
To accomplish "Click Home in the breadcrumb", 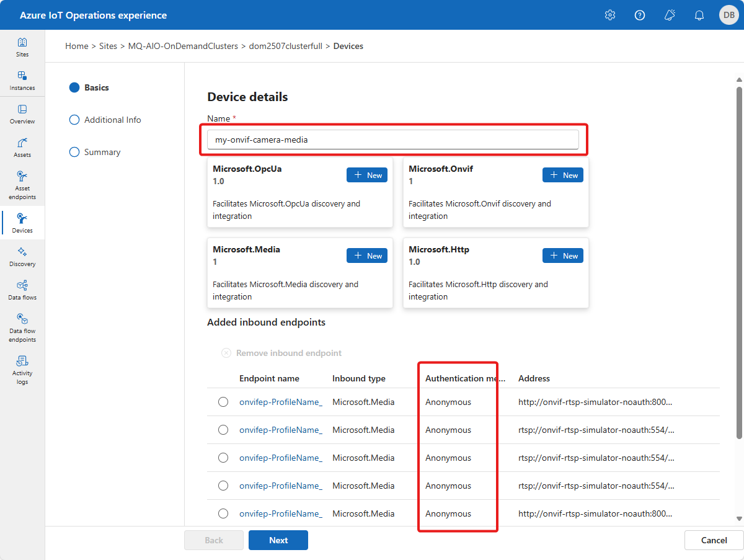I will point(77,46).
